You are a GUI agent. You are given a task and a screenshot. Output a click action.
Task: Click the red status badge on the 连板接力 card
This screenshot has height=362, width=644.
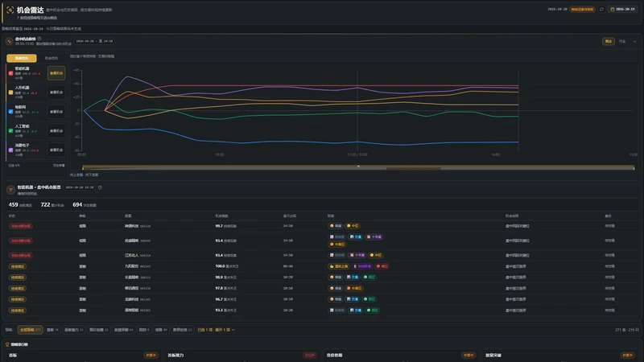click(310, 355)
